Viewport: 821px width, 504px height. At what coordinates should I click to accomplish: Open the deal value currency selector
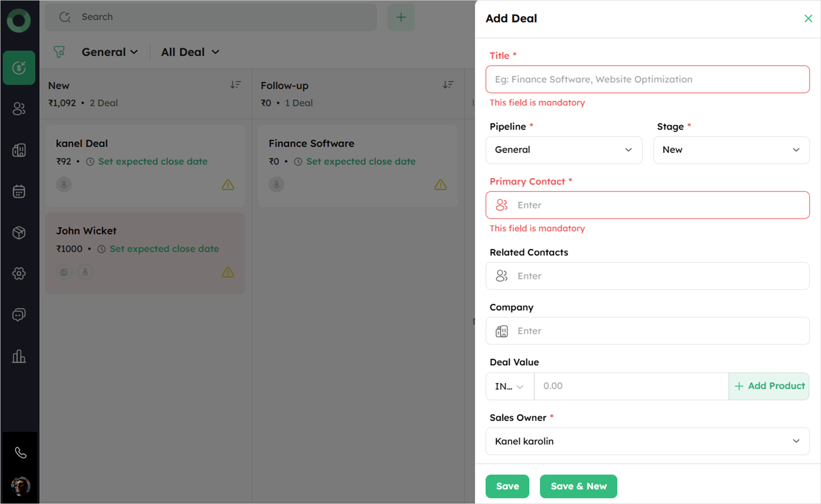click(x=509, y=386)
